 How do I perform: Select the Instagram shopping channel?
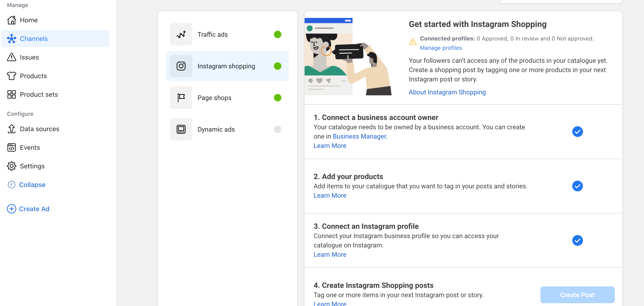[x=227, y=66]
